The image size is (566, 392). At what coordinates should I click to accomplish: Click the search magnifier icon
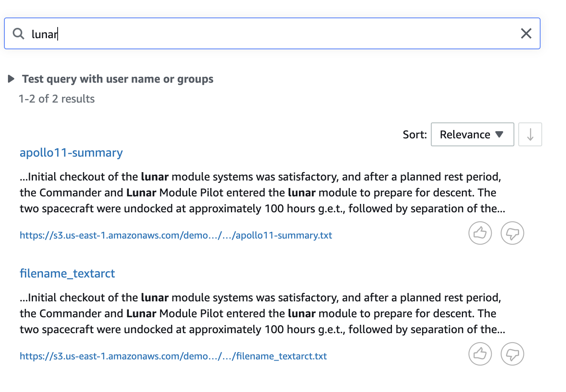click(x=18, y=34)
